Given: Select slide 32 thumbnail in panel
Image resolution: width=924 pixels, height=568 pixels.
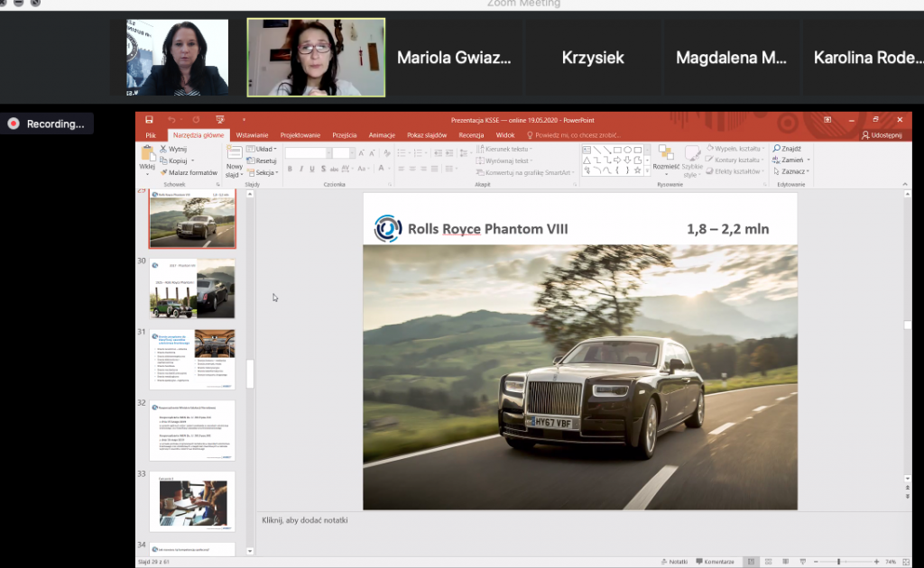Looking at the screenshot, I should (x=191, y=428).
